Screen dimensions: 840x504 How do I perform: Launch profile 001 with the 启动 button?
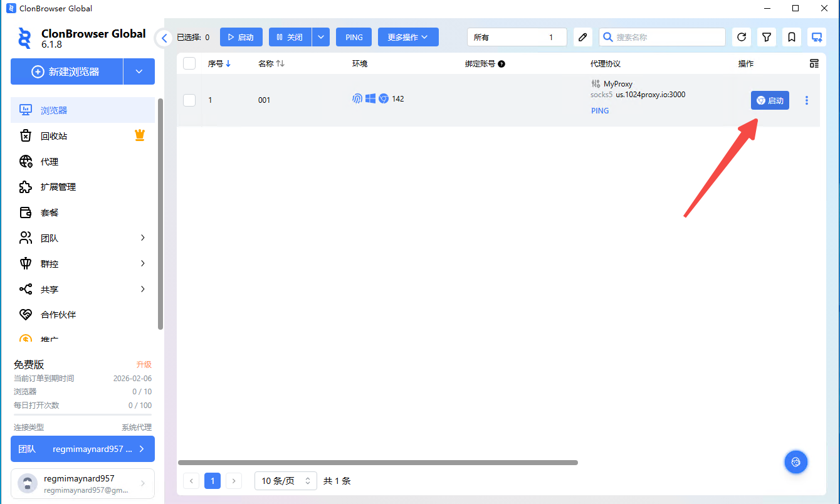(x=770, y=100)
